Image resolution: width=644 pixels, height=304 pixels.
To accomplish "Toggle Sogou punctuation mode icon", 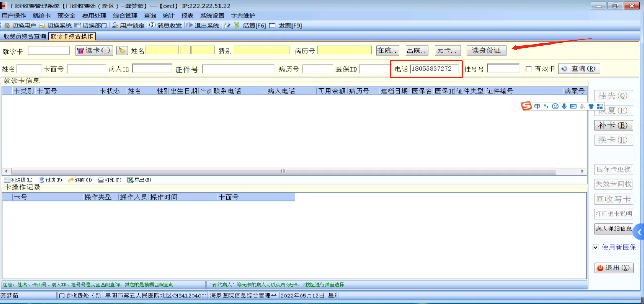I will [x=546, y=106].
